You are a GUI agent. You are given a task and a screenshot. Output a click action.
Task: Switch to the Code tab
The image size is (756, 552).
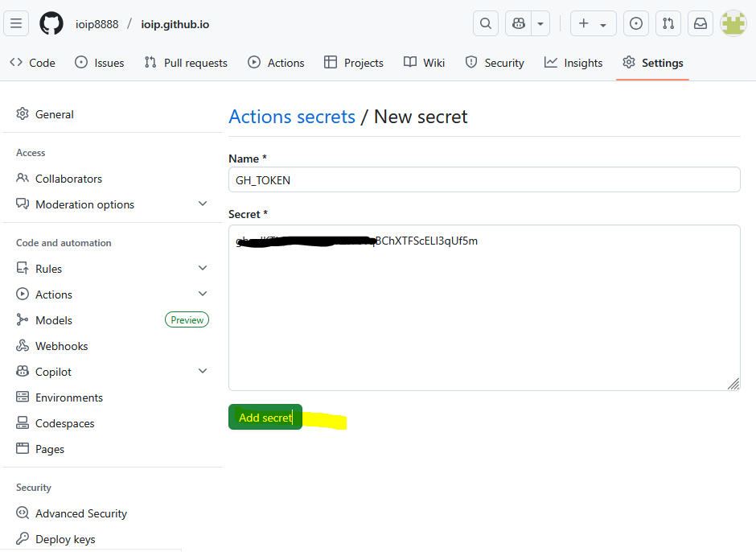(32, 63)
